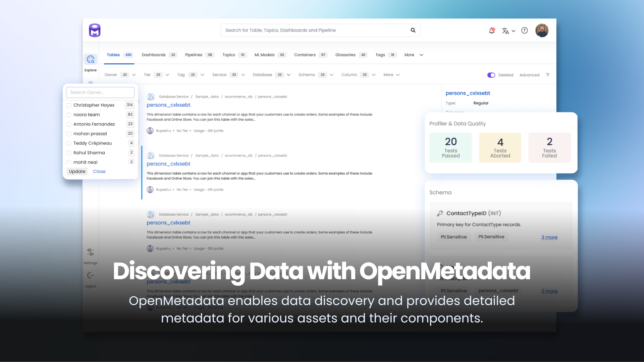644x362 pixels.
Task: Open the Advanced filter funnel icon
Action: click(548, 75)
